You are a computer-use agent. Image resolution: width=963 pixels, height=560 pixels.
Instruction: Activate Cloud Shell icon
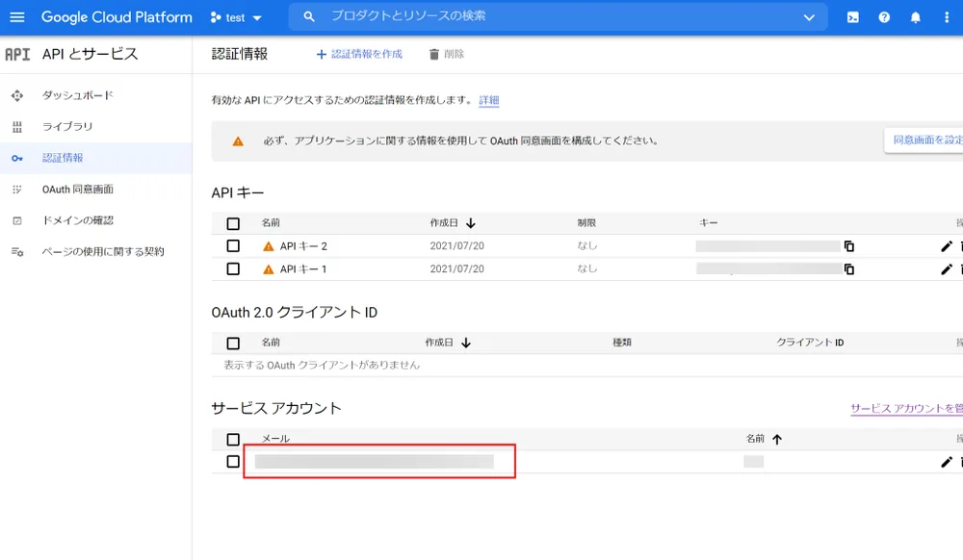click(853, 17)
